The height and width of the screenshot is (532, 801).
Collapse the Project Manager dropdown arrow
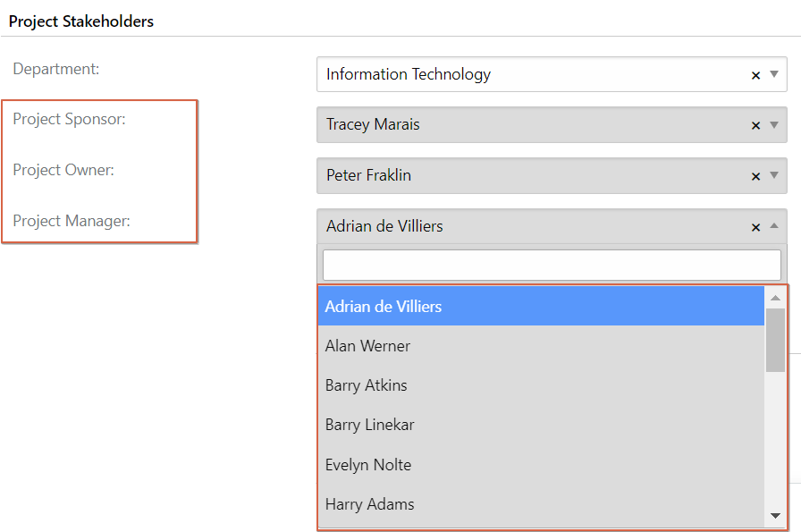(x=774, y=226)
